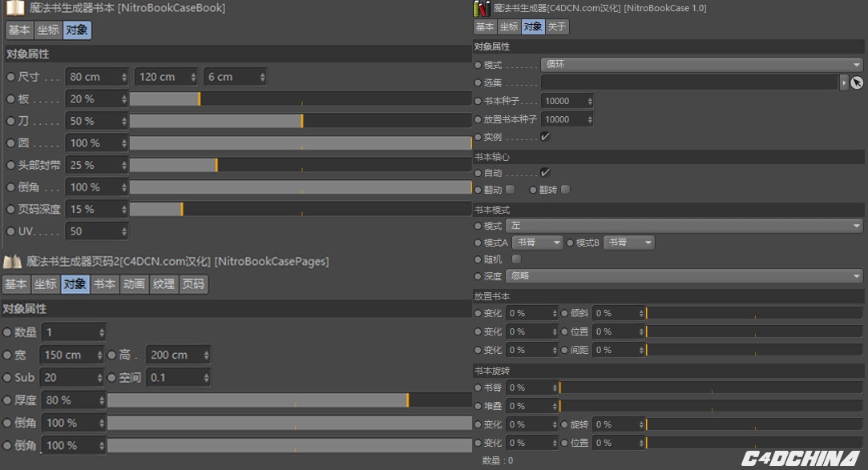Click the 书脊 slider under 书本旋转
Screen dimensions: 868x470
pyautogui.click(x=712, y=388)
